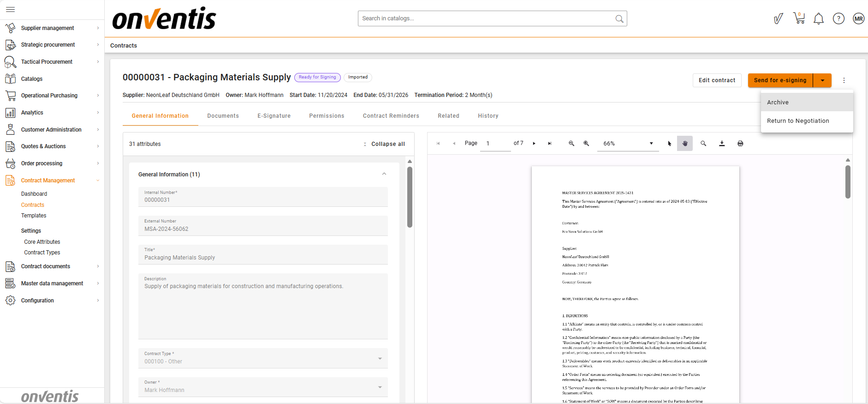868x404 pixels.
Task: Click the PDF zoom in icon
Action: [x=586, y=144]
